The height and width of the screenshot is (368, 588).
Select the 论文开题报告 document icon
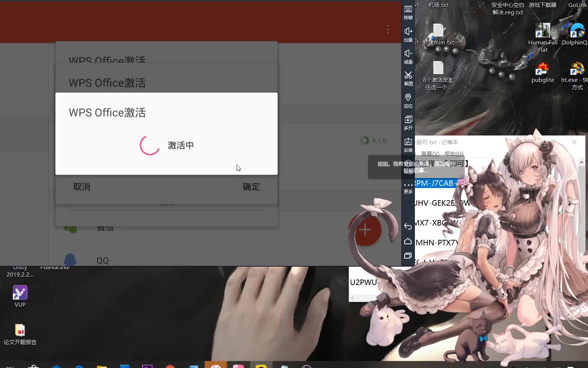20,335
